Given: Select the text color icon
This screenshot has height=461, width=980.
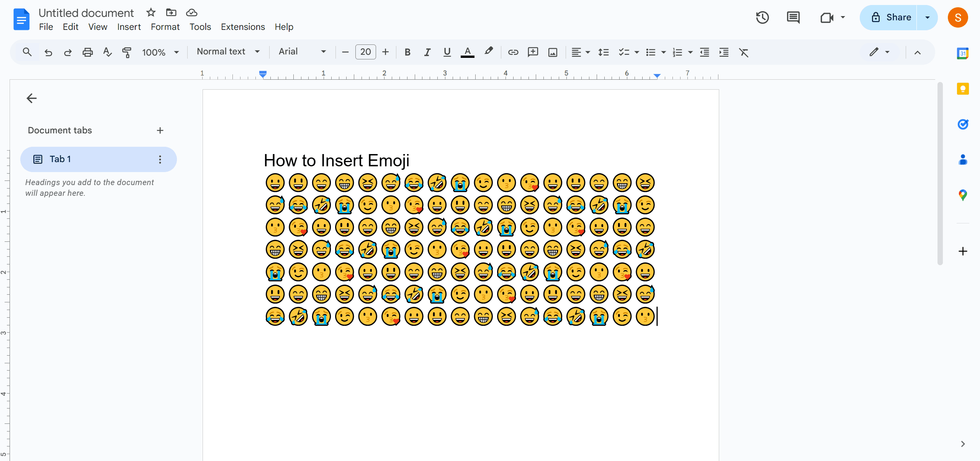Looking at the screenshot, I should (x=468, y=52).
